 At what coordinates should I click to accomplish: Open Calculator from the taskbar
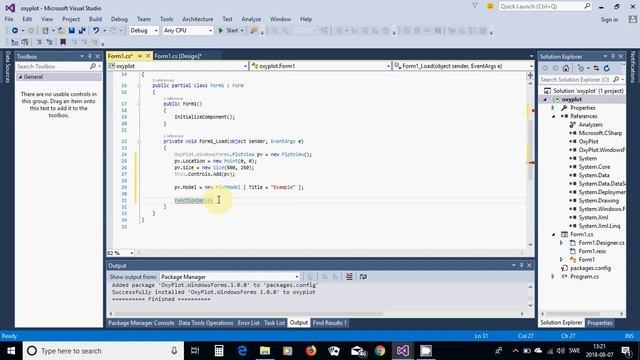click(219, 351)
